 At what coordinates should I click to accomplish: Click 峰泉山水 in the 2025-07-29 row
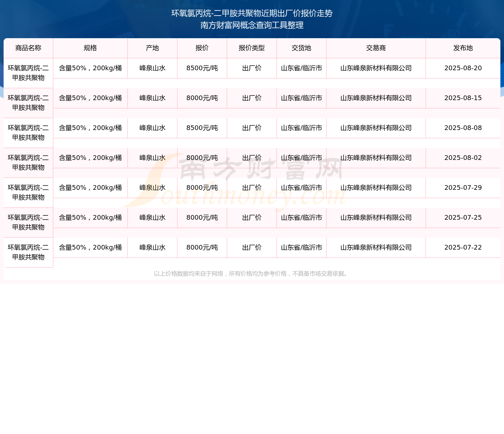pyautogui.click(x=153, y=188)
